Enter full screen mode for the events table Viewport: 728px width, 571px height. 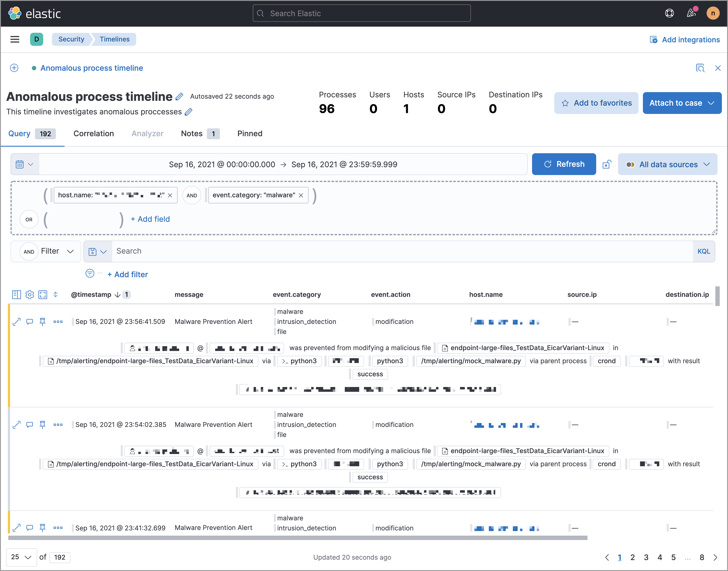pos(43,294)
